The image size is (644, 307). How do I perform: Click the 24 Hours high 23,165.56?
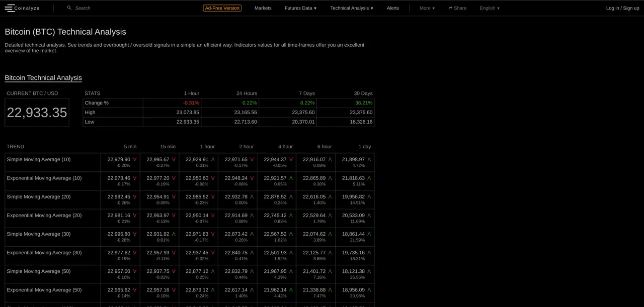[x=246, y=113]
